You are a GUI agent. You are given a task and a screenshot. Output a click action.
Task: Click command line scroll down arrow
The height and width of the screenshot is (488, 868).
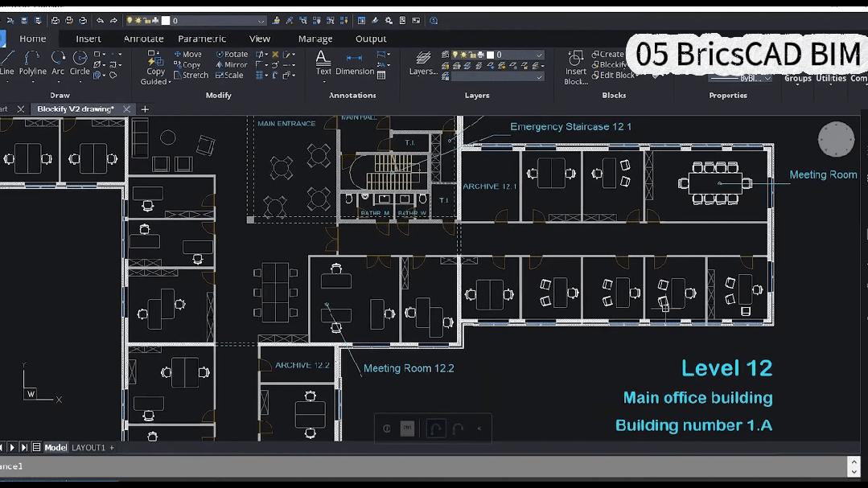854,472
